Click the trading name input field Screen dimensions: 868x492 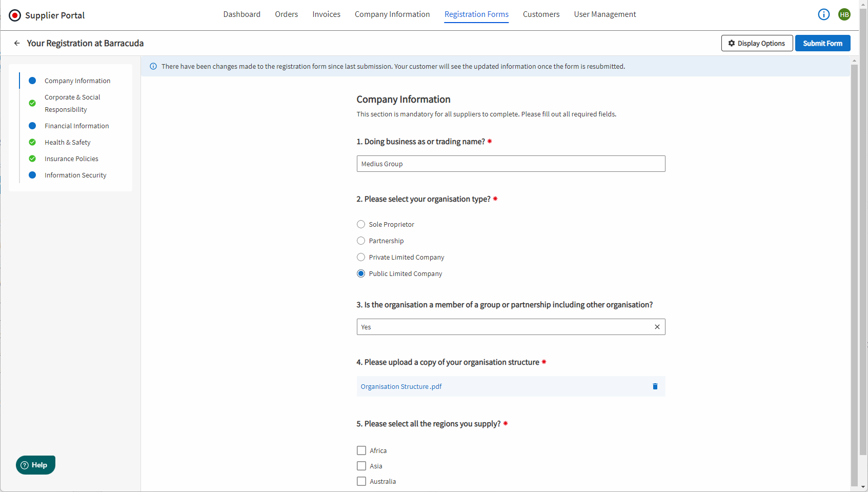click(510, 163)
